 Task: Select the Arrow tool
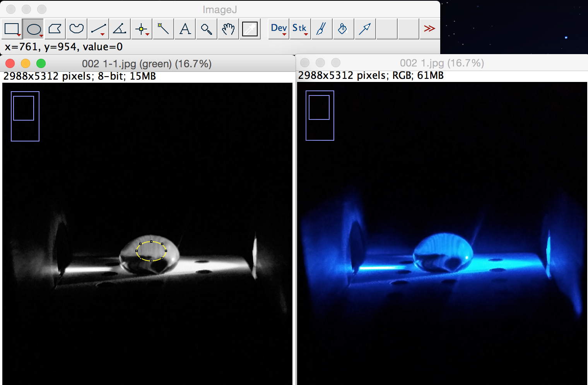pyautogui.click(x=364, y=29)
